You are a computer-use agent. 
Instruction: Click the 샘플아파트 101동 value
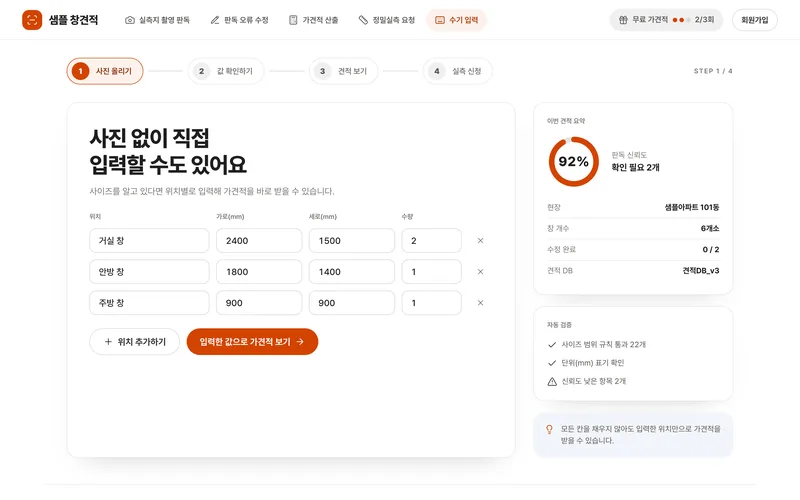692,207
